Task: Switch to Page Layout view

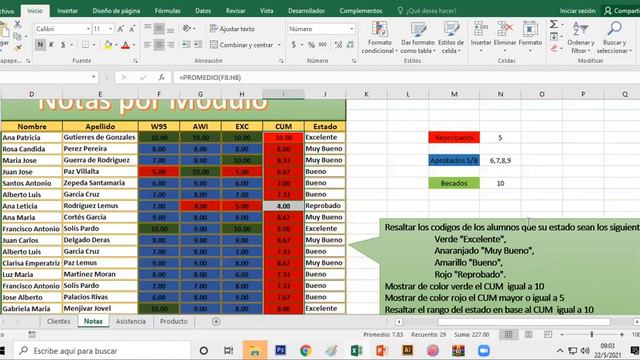Action: (528, 335)
